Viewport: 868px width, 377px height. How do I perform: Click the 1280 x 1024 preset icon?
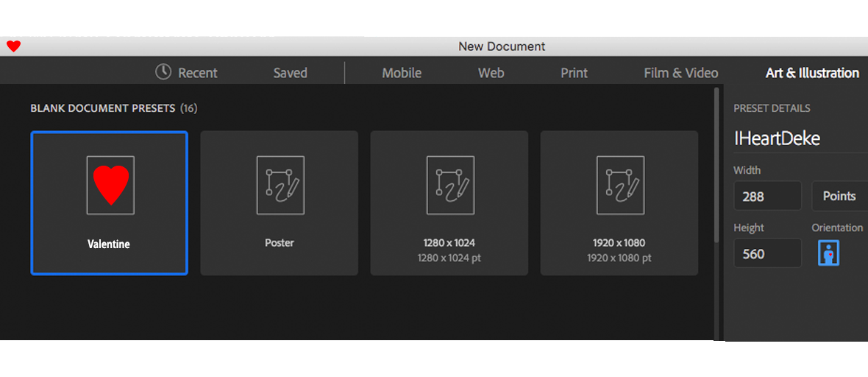coord(449,185)
